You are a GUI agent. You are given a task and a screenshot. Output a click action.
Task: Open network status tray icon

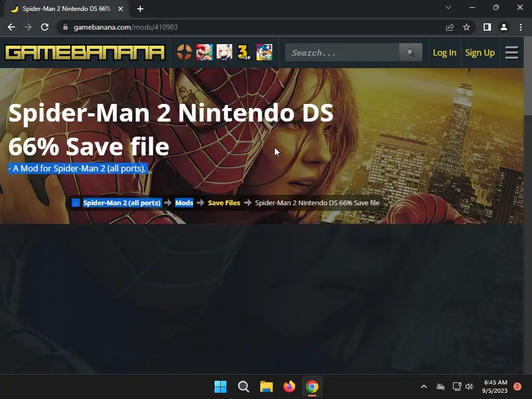pos(457,387)
